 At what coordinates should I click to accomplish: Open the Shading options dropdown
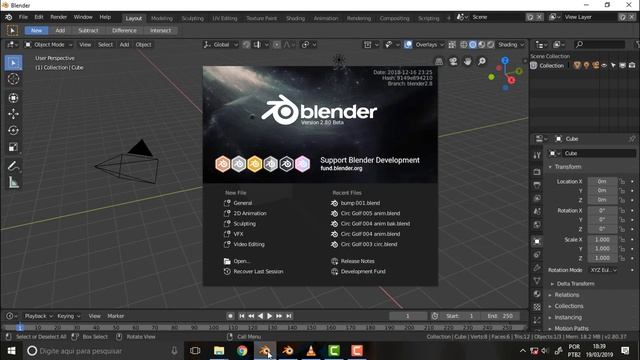pyautogui.click(x=510, y=44)
